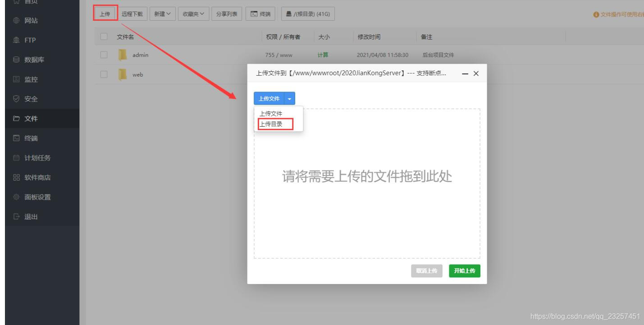
Task: Click the 权限 / 所有者 column header
Action: pyautogui.click(x=283, y=37)
